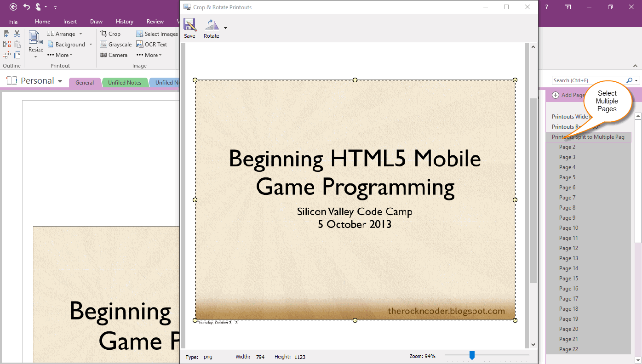Click the Ribbon Display Options icon
Viewport: 642px width, 364px height.
point(568,7)
